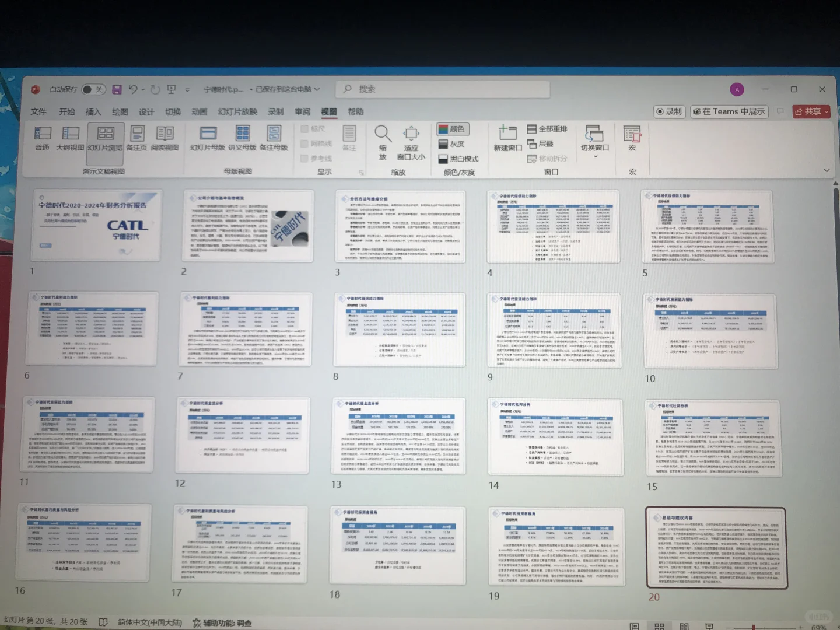This screenshot has width=840, height=630.
Task: Click 简体中文(中国大陆) language indicator
Action: tap(150, 622)
